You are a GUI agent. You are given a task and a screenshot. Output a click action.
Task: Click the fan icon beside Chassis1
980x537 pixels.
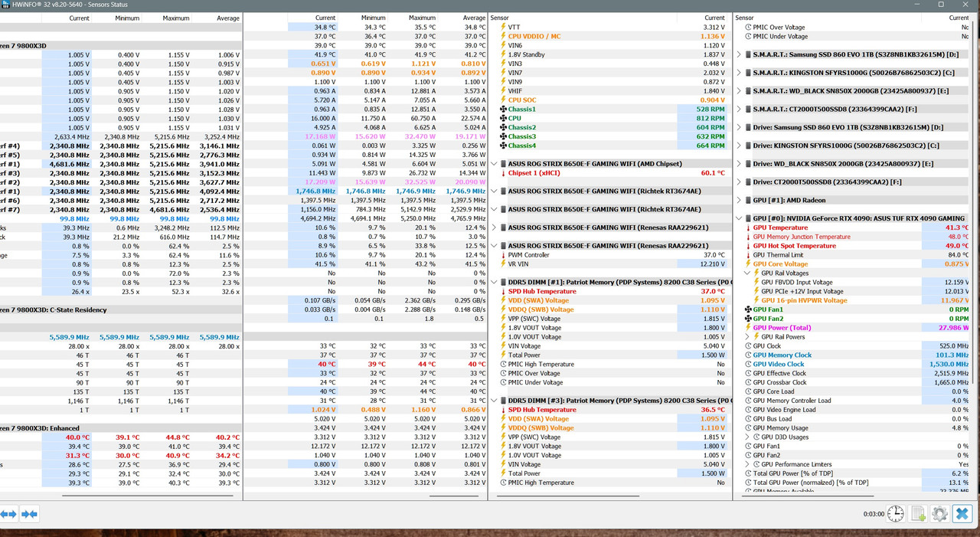[503, 110]
